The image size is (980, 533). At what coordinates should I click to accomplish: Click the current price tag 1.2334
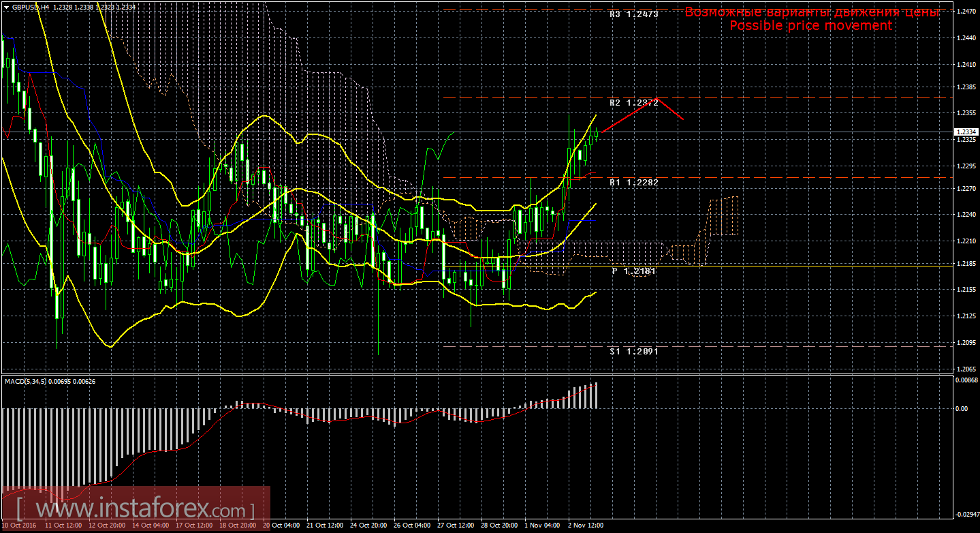coord(966,132)
